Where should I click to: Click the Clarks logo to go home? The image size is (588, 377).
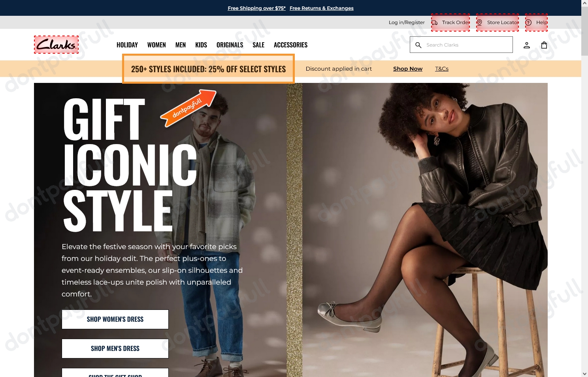(x=56, y=44)
